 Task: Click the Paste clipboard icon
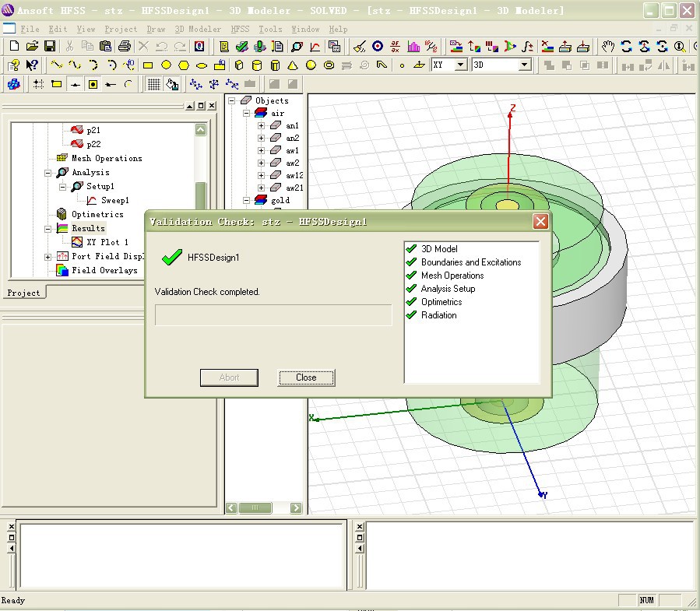point(105,46)
